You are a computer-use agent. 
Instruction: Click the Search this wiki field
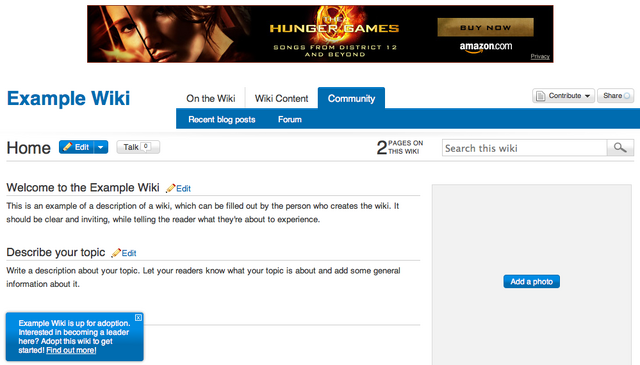[x=524, y=148]
